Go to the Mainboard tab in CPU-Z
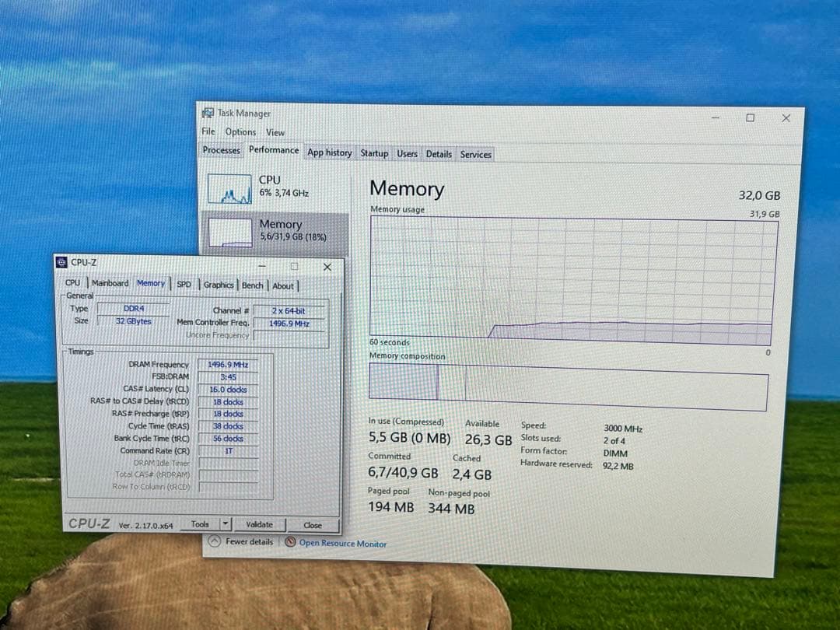This screenshot has height=630, width=840. (110, 283)
